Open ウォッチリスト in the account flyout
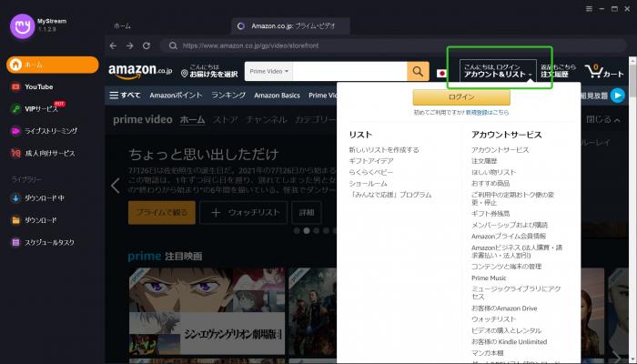 (493, 319)
